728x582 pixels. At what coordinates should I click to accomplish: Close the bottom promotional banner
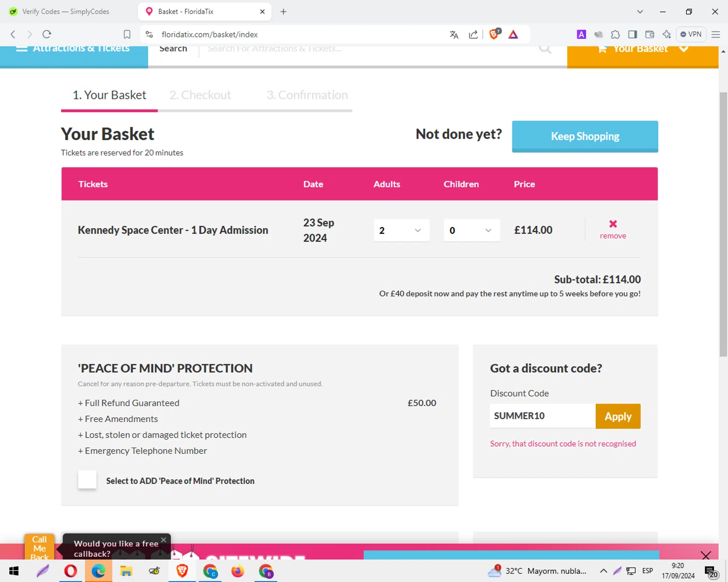(706, 555)
